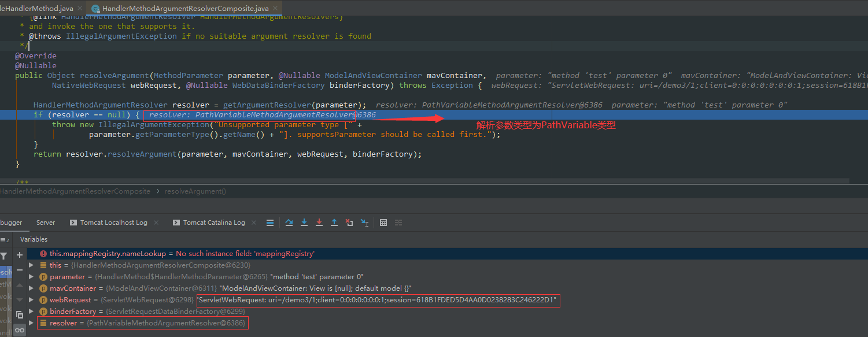Select the this.mappingRegistry.nameLookup watch row

point(447,254)
